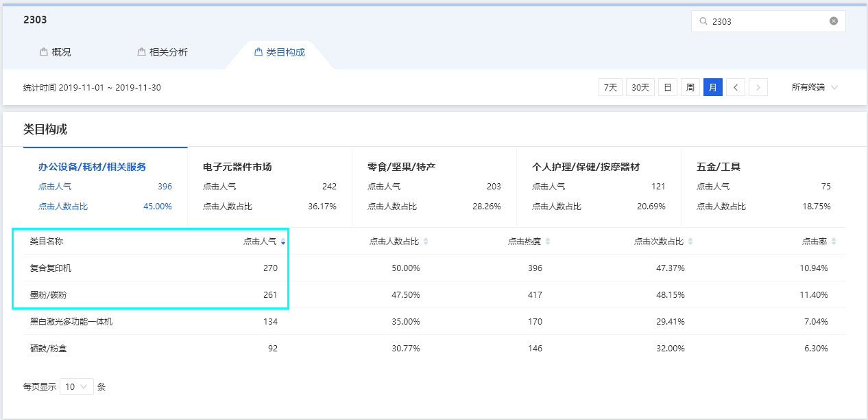Select the 7天 time range button
The height and width of the screenshot is (420, 868).
[610, 87]
